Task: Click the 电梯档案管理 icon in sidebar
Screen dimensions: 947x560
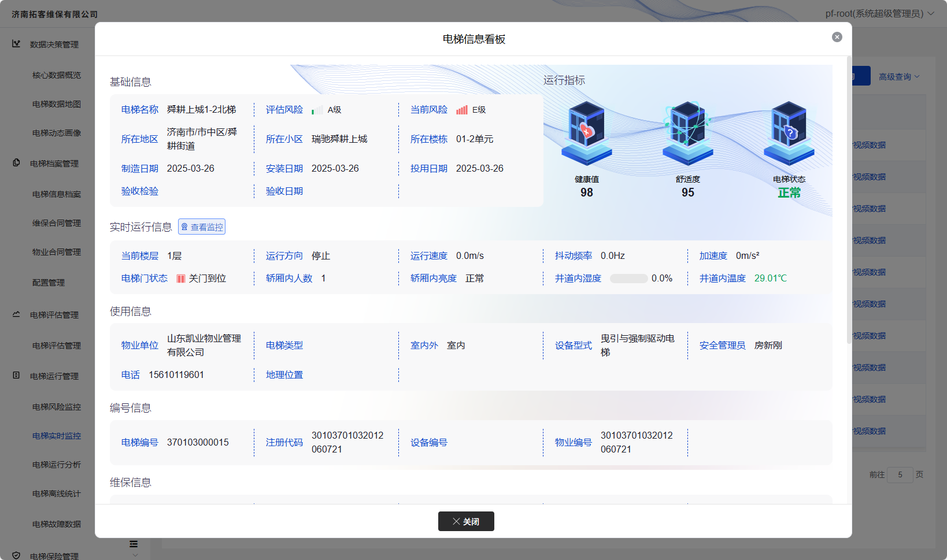Action: (x=16, y=163)
